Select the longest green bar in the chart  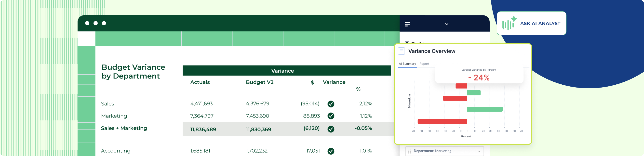tap(485, 109)
